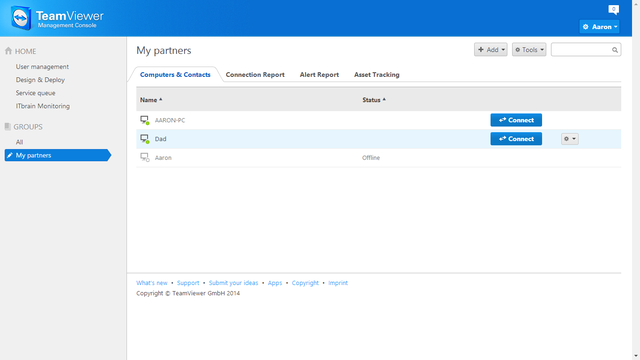Open ITbrain Monitoring page
The image size is (640, 360).
click(x=43, y=106)
